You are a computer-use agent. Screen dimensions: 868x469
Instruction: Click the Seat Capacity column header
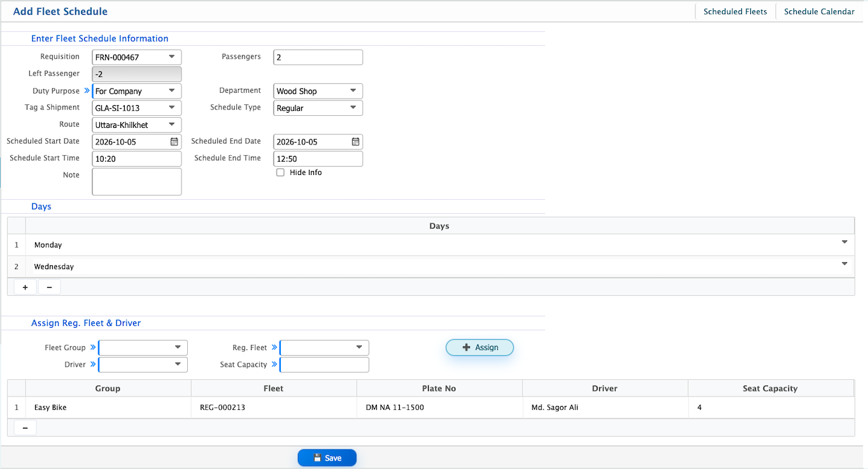tap(771, 388)
